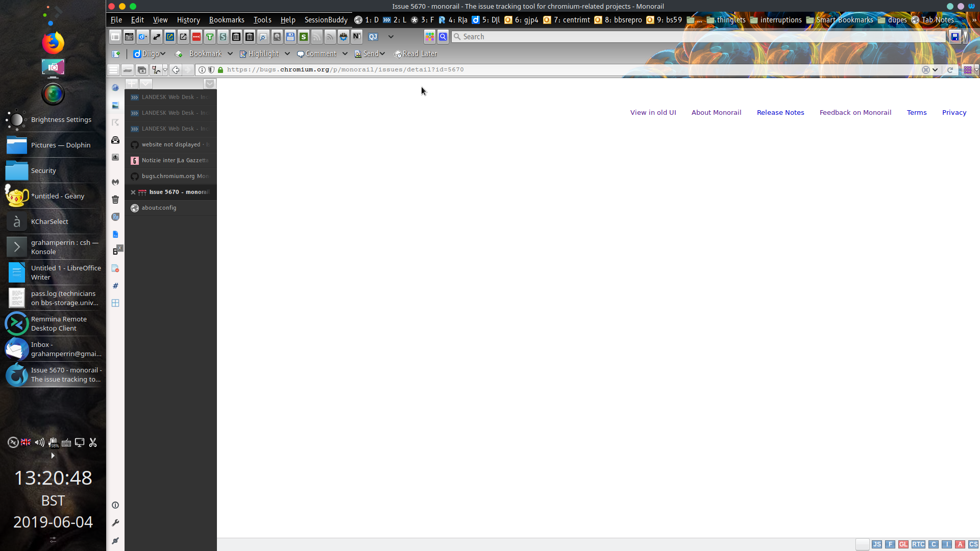Click the padlock icon in the address bar
This screenshot has width=980, height=551.
[x=220, y=70]
